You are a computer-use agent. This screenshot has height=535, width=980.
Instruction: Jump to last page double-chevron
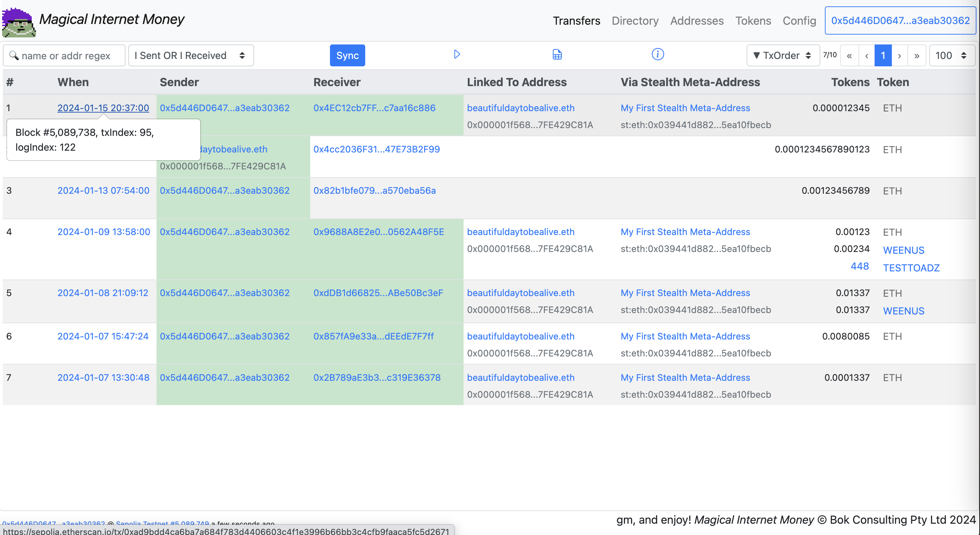click(917, 56)
